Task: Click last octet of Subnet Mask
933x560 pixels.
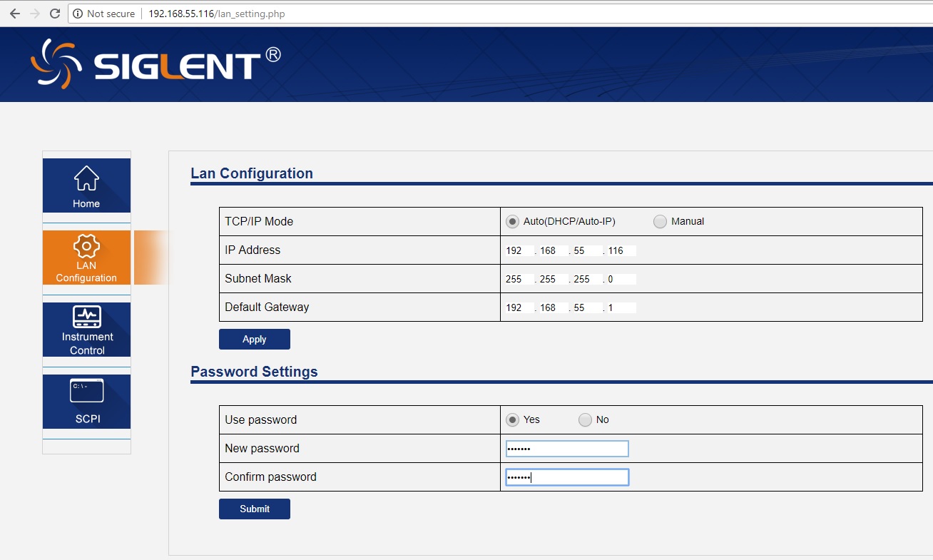Action: click(621, 279)
